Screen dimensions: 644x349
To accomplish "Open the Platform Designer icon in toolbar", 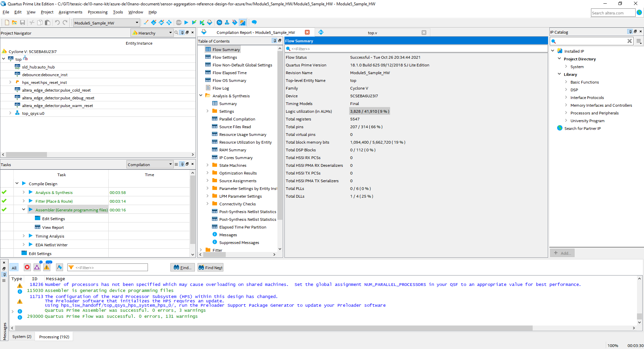I will 227,22.
